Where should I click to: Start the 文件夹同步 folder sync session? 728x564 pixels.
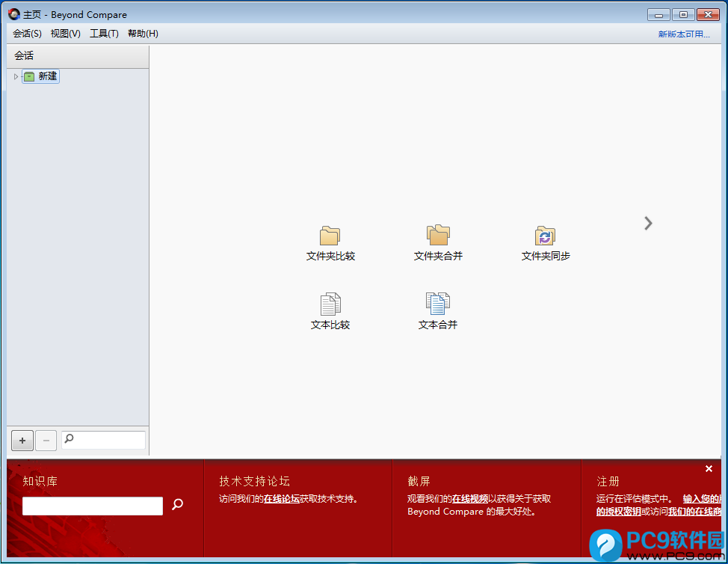click(545, 236)
